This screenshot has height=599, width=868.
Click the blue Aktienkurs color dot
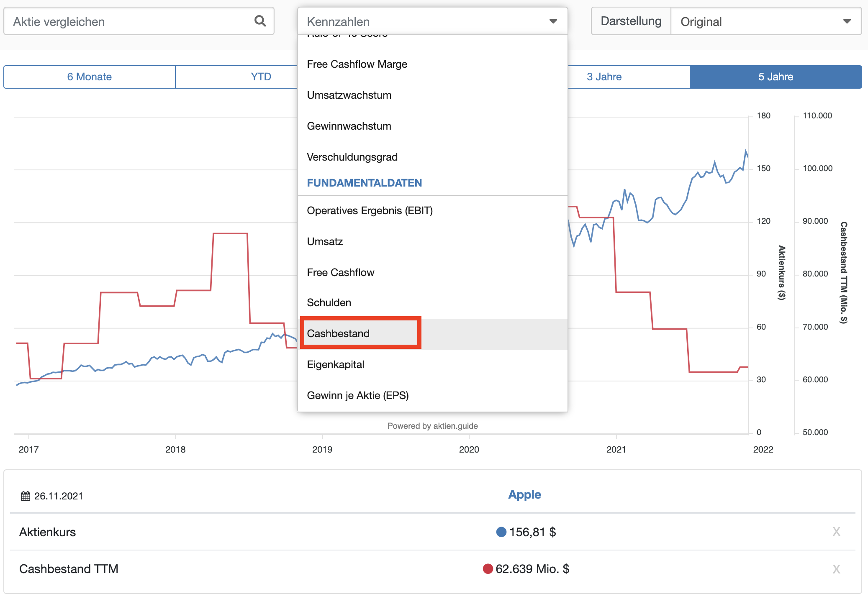pyautogui.click(x=501, y=532)
